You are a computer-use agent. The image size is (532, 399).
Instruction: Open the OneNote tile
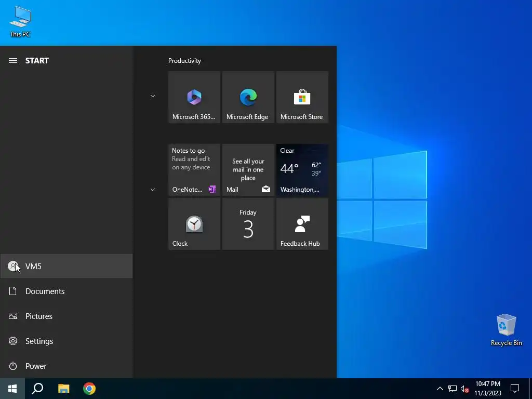click(194, 170)
